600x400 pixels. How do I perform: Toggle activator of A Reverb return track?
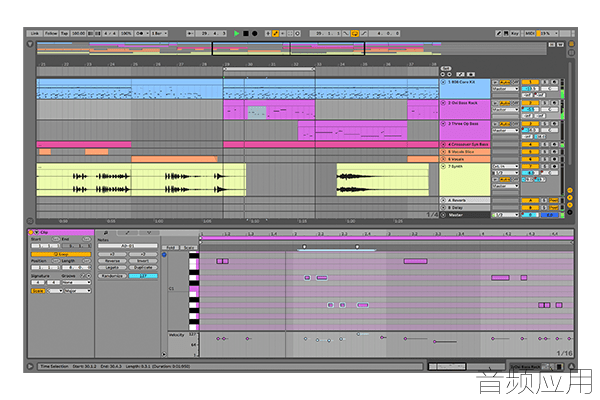(x=530, y=200)
